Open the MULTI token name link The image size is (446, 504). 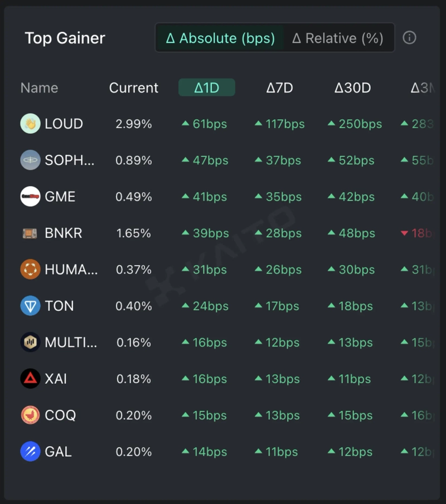(71, 342)
